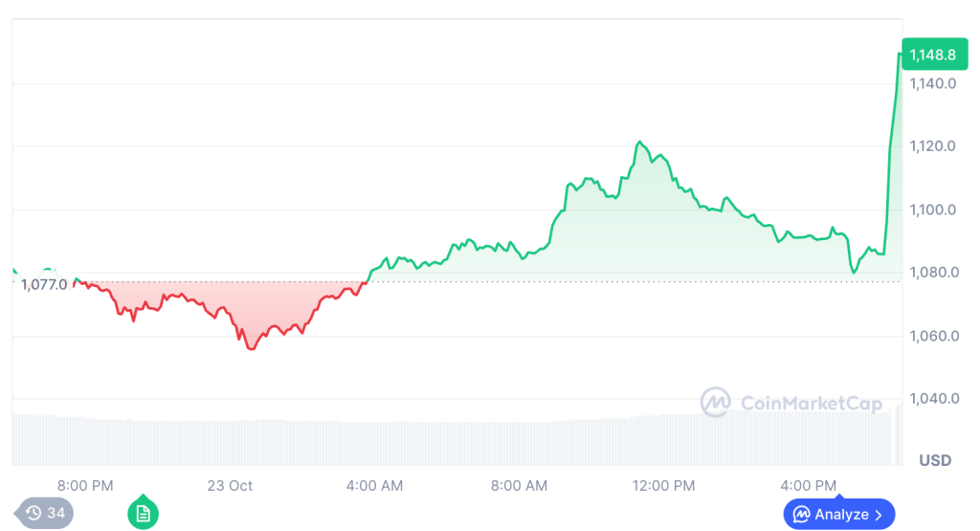Click the 1,040.0 price axis label
Image resolution: width=980 pixels, height=531 pixels.
pos(933,399)
